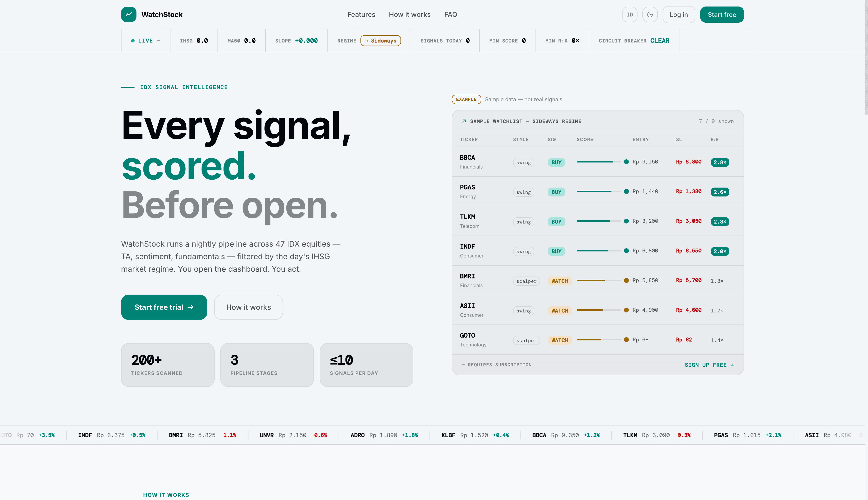Viewport: 868px width, 500px height.
Task: Click the BBCA entry price Rp 9,150
Action: (645, 162)
